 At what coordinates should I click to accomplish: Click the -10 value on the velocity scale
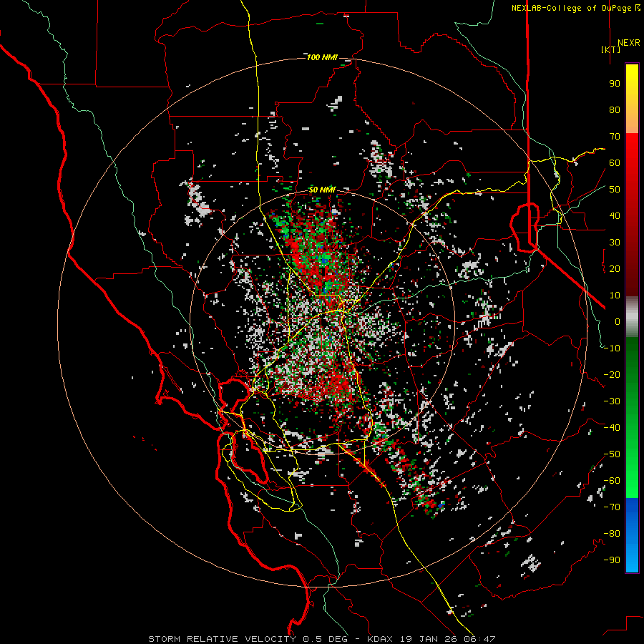point(612,348)
